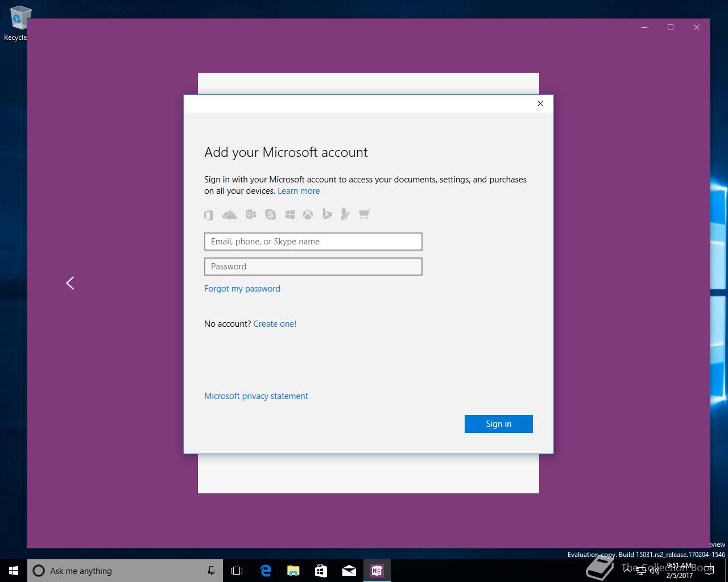Click the taskbar clock and date
Image resolution: width=728 pixels, height=582 pixels.
[680, 571]
